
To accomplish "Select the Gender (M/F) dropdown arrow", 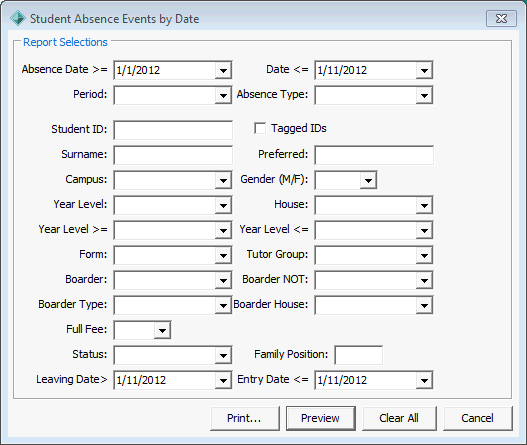I will coord(368,180).
